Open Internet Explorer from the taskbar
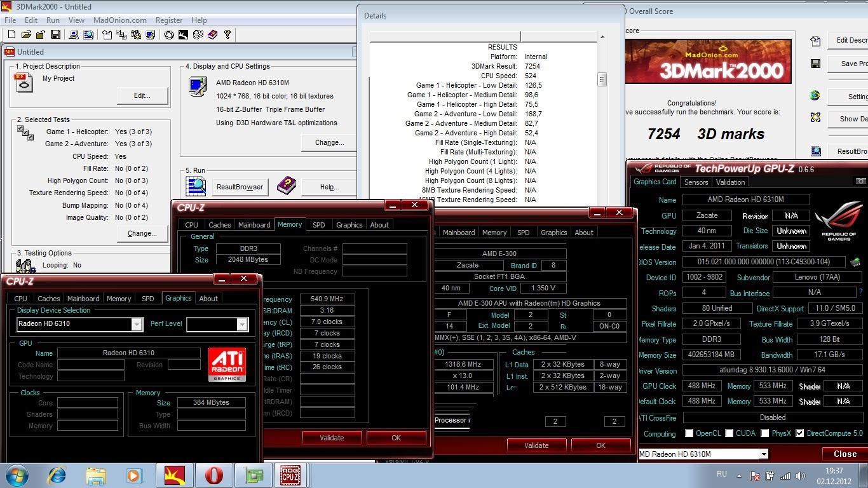 tap(57, 475)
